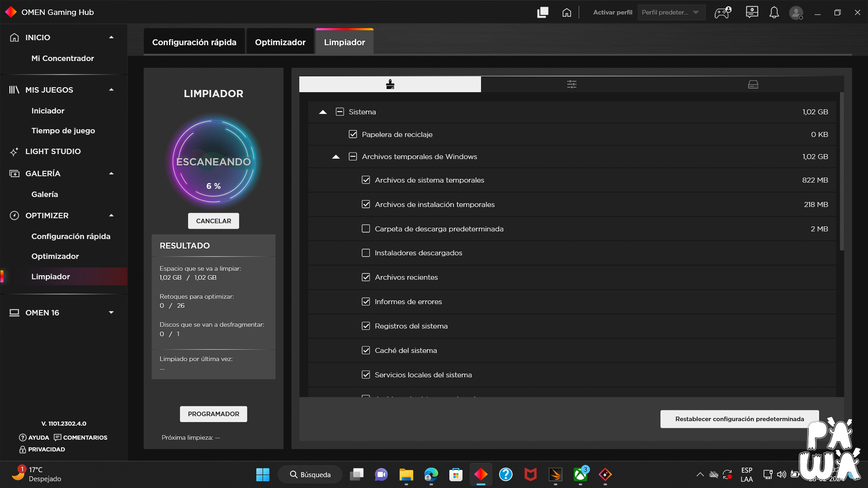Open Microsoft Store from the taskbar

coord(456,474)
